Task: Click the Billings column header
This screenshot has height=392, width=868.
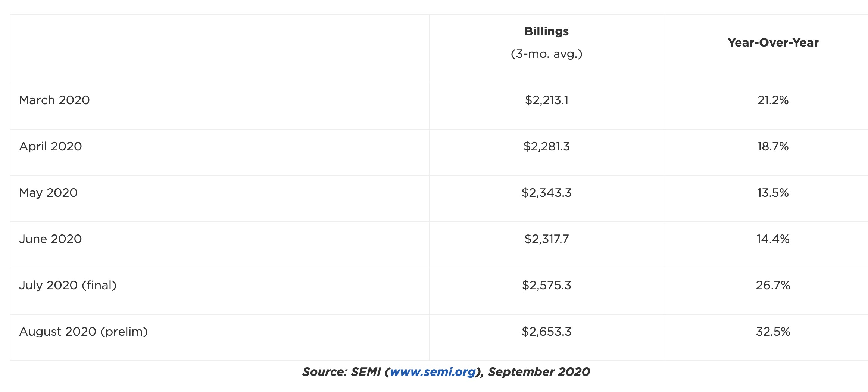Action: (546, 32)
